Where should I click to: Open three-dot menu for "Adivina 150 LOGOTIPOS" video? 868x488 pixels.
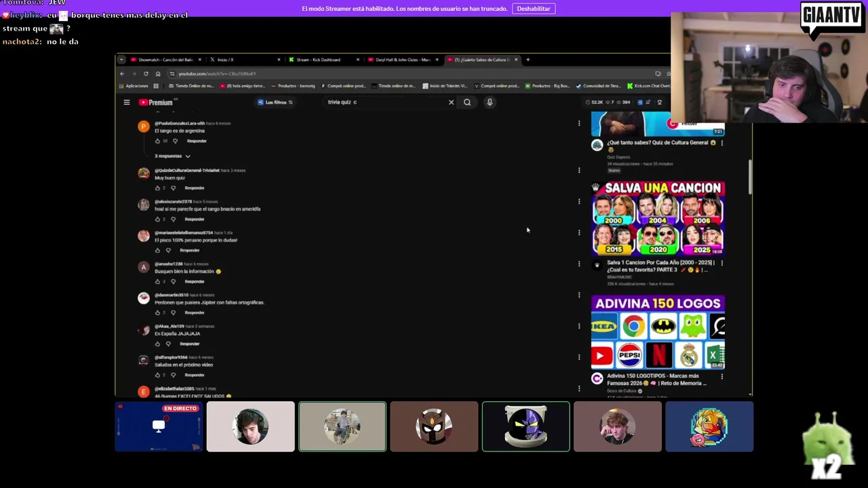pos(722,376)
